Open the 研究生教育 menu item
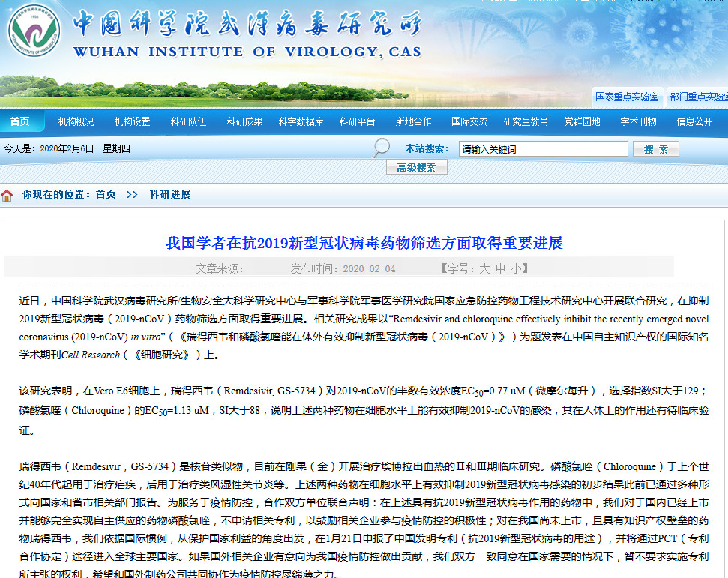 526,121
